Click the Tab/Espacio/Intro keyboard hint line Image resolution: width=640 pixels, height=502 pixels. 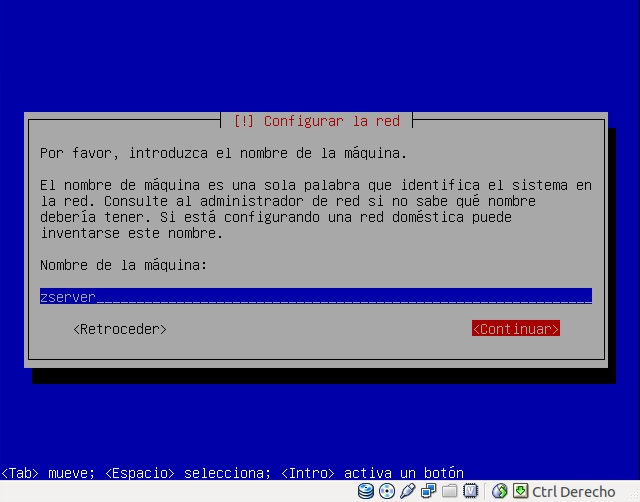(232, 473)
